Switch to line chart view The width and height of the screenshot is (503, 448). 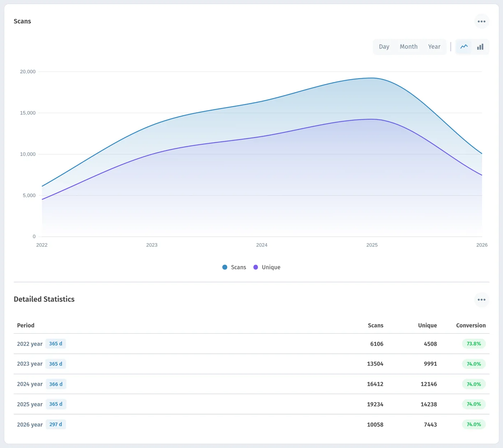coord(464,47)
